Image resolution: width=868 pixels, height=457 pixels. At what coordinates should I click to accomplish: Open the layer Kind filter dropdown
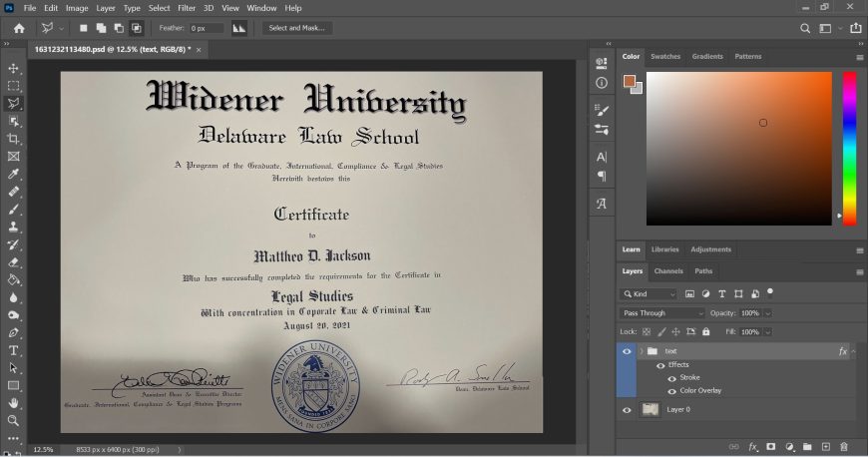click(x=649, y=294)
